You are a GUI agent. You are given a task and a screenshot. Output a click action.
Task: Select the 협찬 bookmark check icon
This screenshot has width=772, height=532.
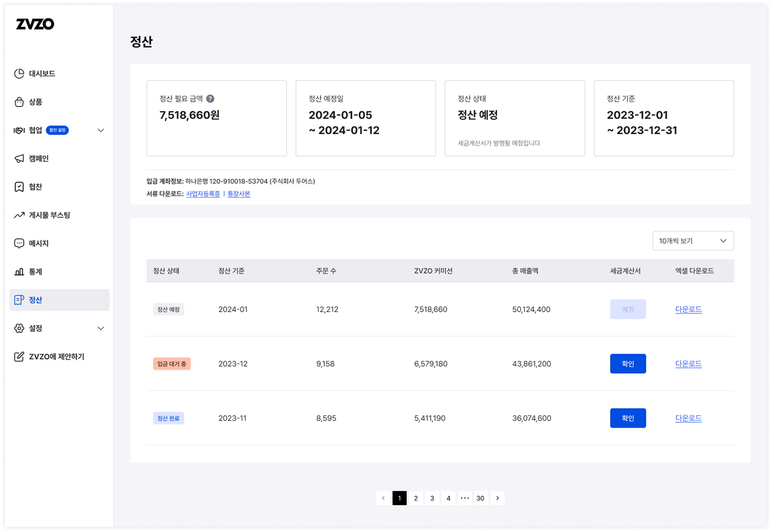pos(19,187)
